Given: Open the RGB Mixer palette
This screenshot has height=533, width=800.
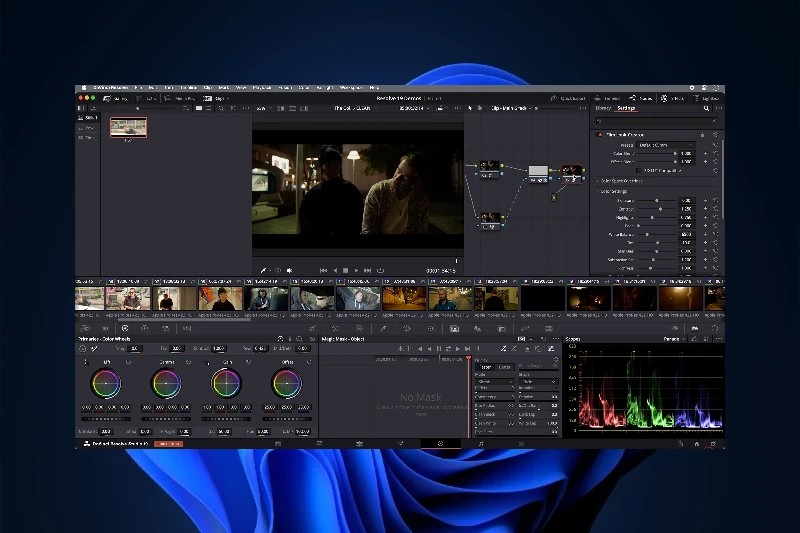Looking at the screenshot, I should (x=165, y=328).
